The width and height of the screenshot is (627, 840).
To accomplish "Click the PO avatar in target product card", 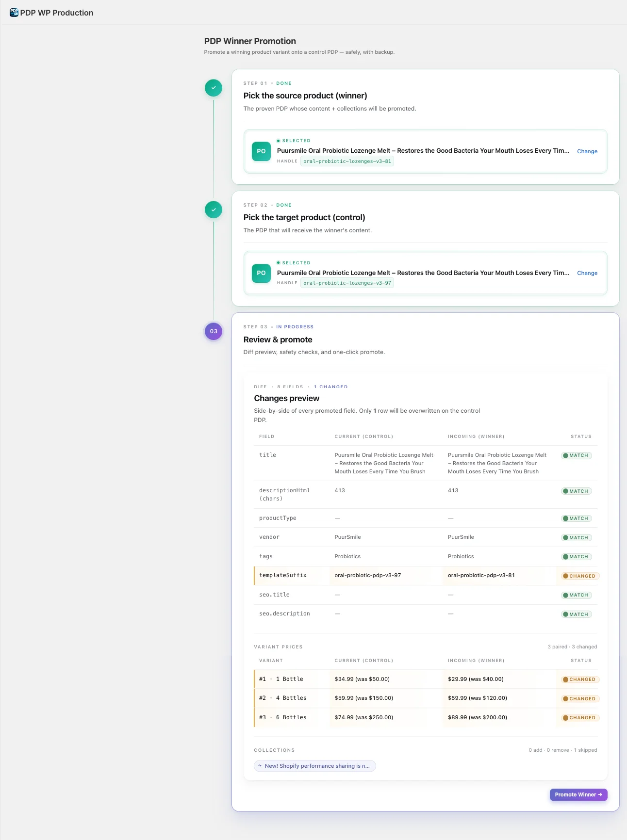I will [261, 273].
